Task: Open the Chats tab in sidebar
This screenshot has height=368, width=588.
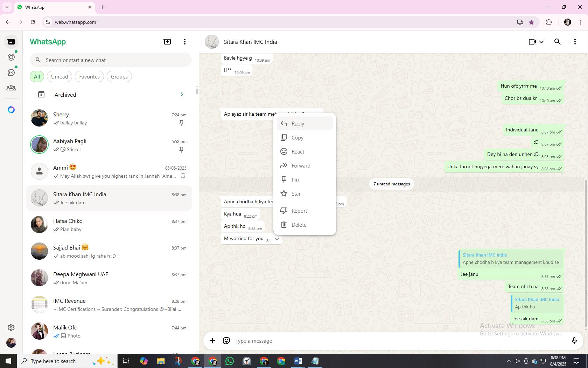Action: (x=11, y=42)
